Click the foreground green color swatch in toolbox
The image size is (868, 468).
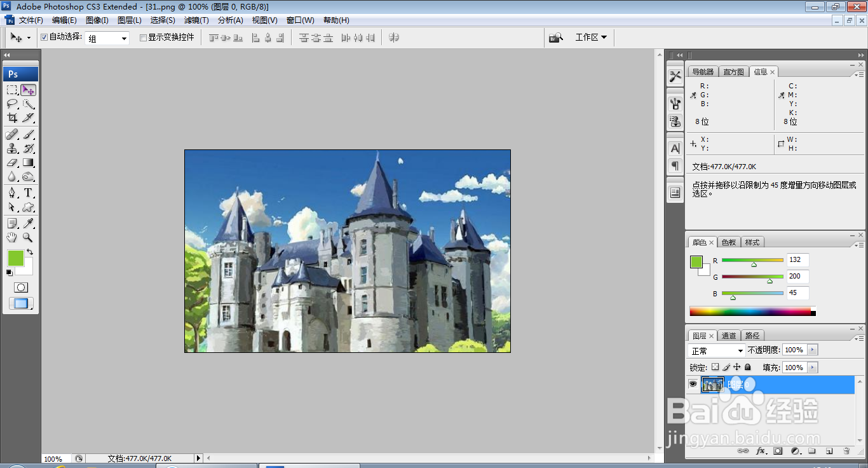(x=15, y=258)
